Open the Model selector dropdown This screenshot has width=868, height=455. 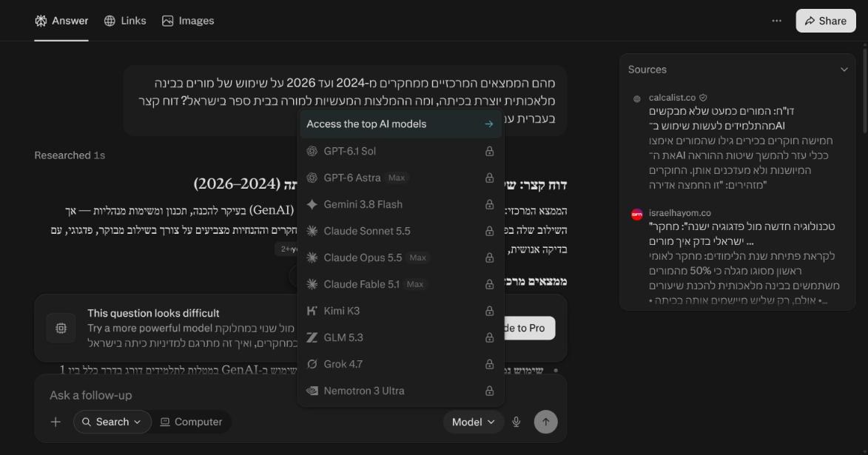474,422
